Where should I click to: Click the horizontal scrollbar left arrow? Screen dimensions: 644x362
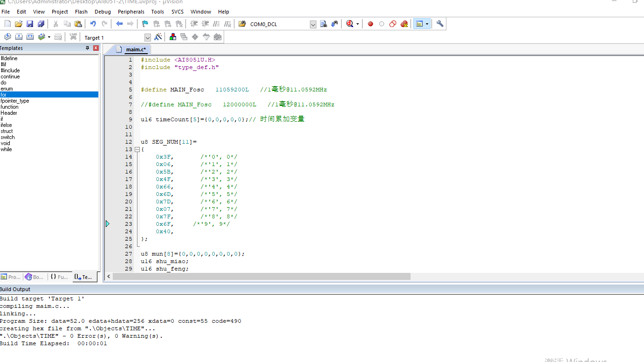tap(109, 277)
